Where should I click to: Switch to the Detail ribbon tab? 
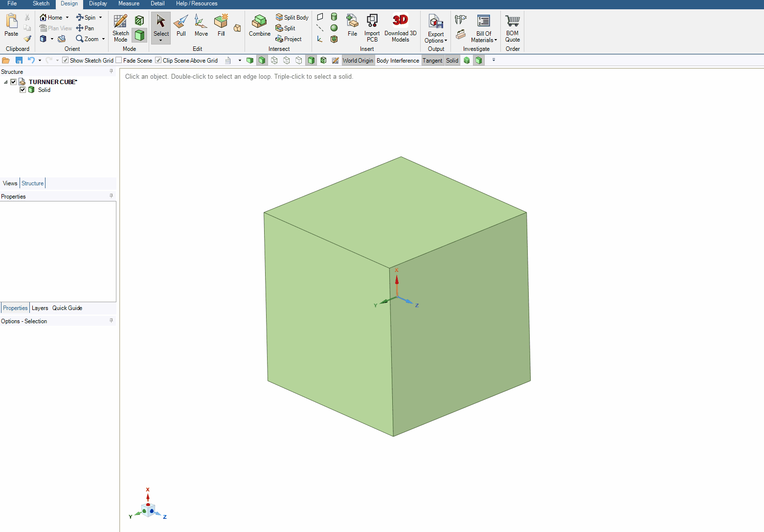point(157,3)
